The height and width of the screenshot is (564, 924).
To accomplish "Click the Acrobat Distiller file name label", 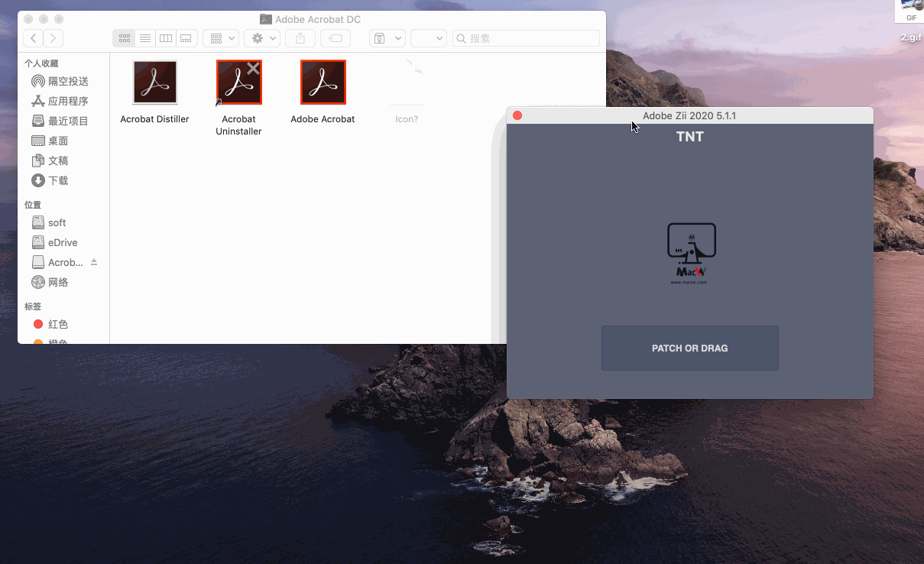I will pos(154,119).
